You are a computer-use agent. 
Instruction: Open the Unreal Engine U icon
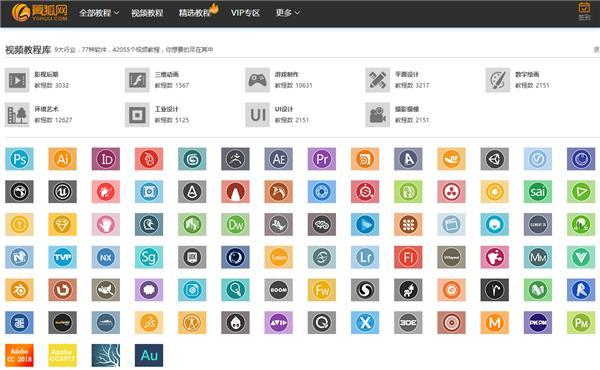click(x=62, y=192)
